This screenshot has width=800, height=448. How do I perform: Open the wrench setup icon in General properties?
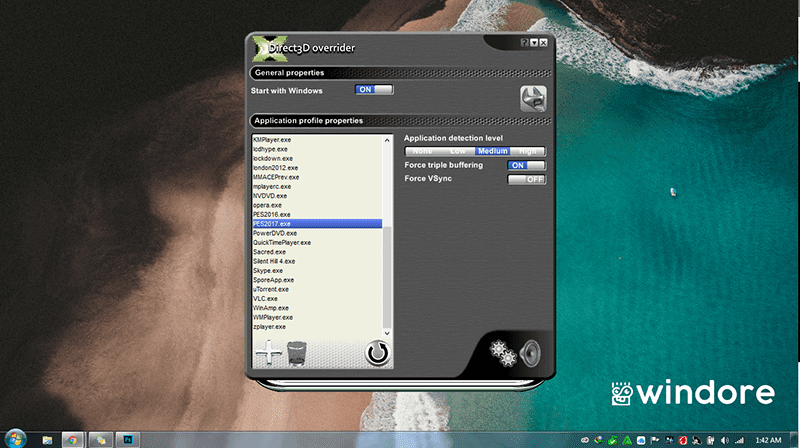pos(533,98)
